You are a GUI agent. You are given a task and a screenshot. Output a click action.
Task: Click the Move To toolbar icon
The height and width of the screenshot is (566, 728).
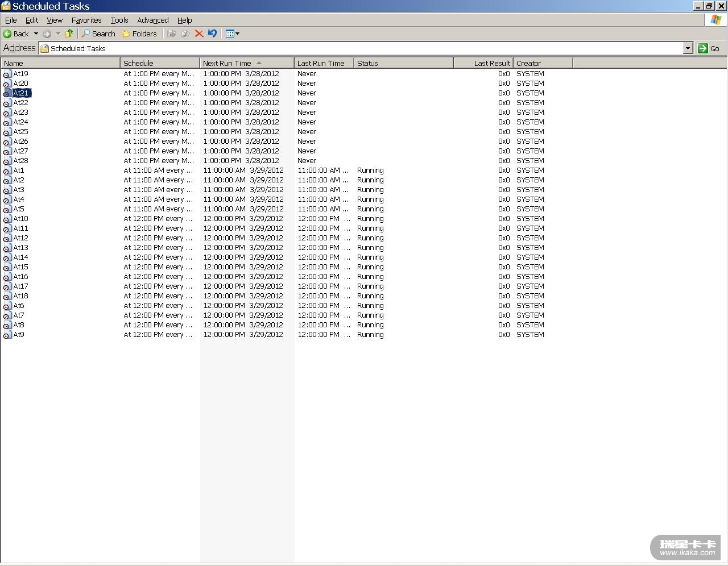[x=172, y=34]
